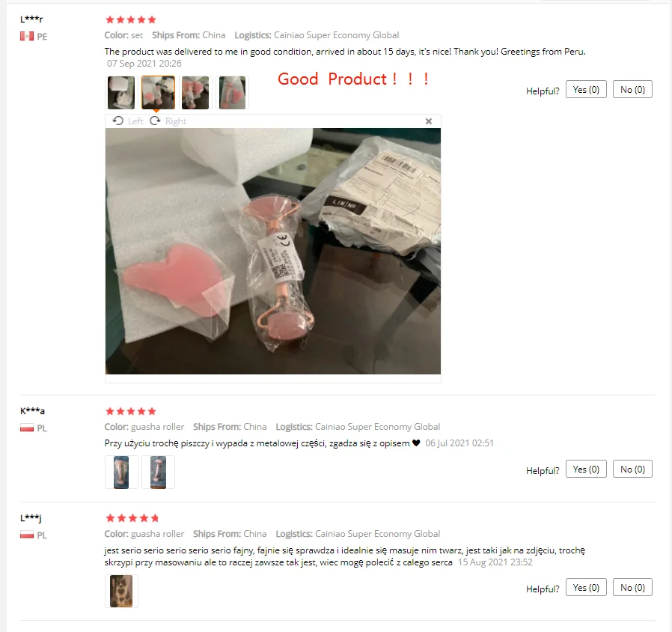The height and width of the screenshot is (632, 672).
Task: View second photo thumbnail in K***a's review
Action: pyautogui.click(x=158, y=472)
